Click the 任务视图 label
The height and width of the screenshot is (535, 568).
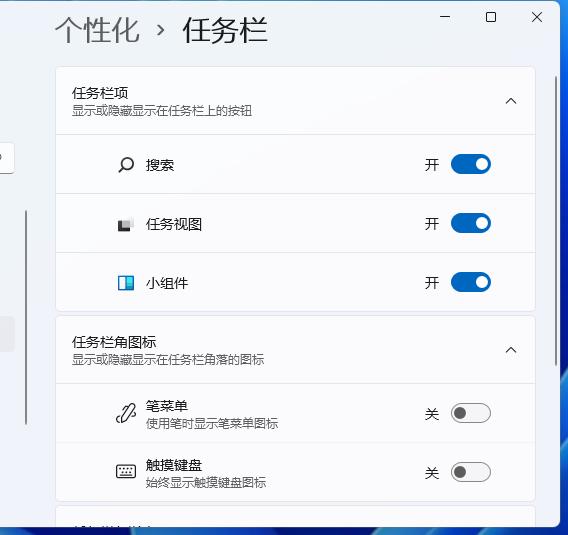[x=174, y=224]
